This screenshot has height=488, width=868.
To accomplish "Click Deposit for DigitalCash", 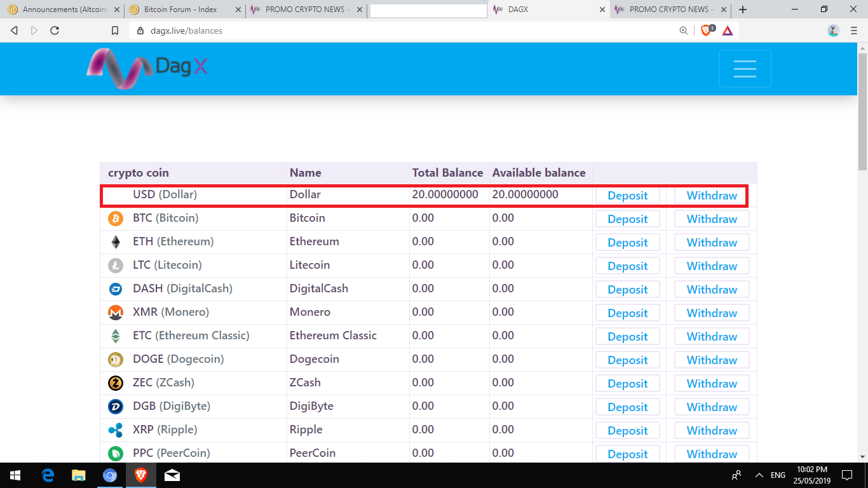I will pos(627,290).
